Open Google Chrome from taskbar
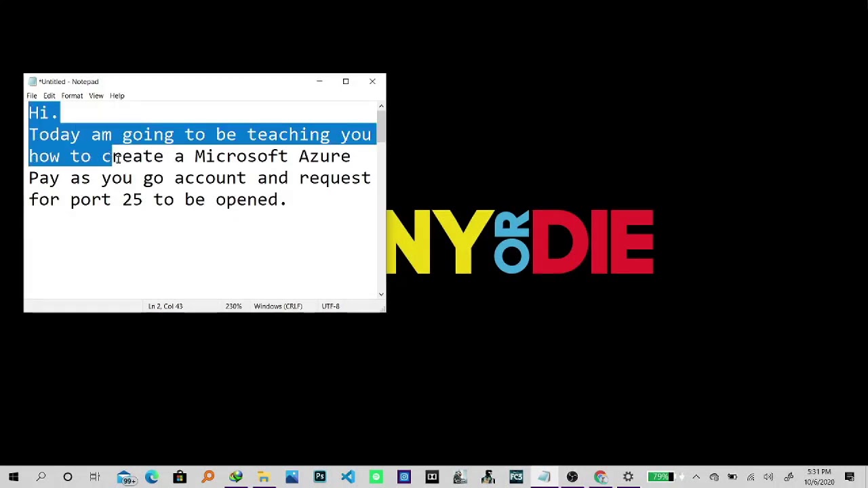The width and height of the screenshot is (868, 488). 600,477
